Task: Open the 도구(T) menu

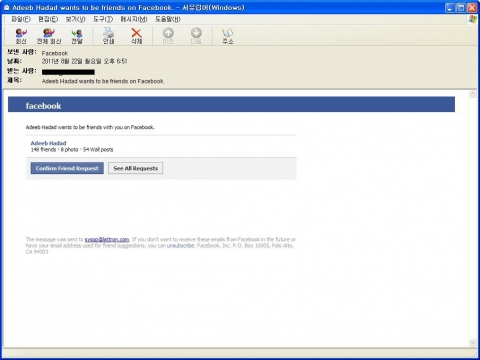Action: pyautogui.click(x=103, y=19)
